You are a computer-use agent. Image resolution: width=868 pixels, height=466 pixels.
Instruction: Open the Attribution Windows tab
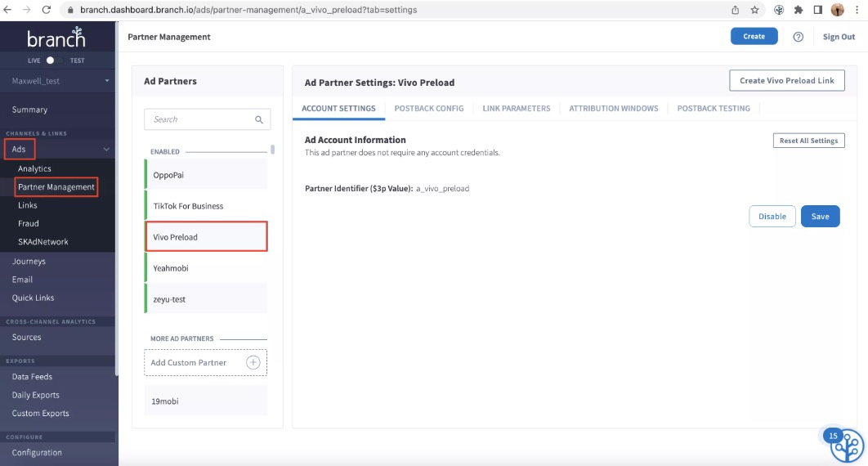point(614,109)
